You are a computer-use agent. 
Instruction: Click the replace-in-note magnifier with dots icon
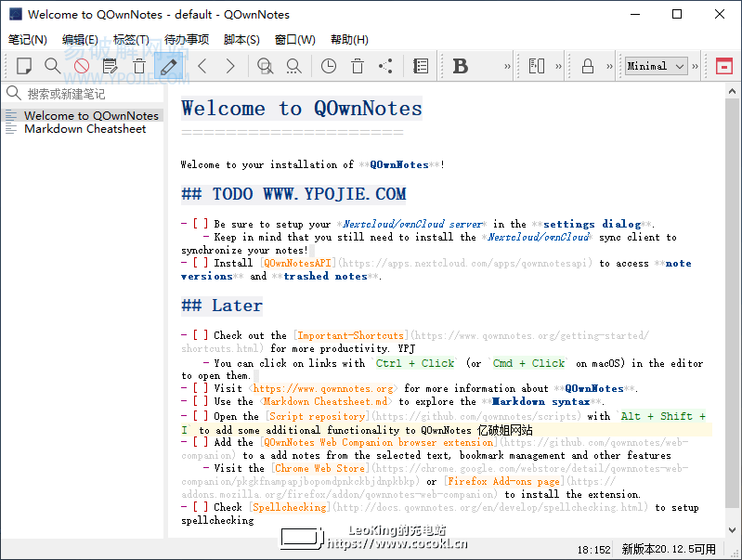point(293,66)
